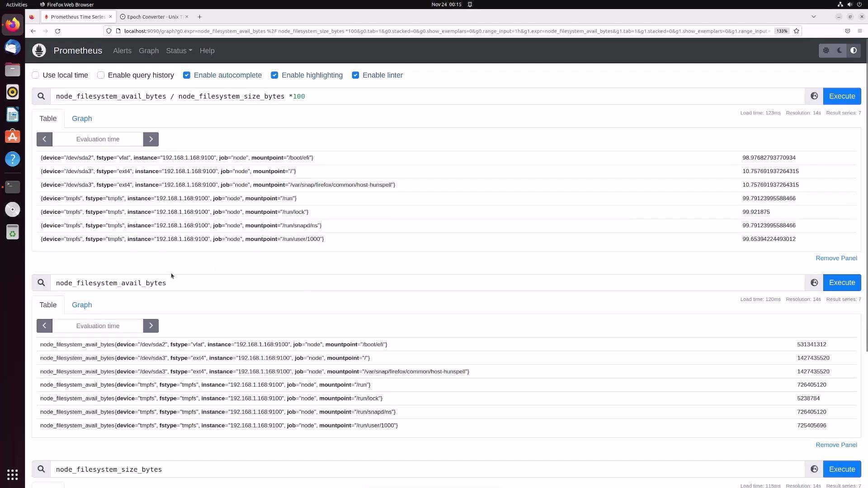This screenshot has width=868, height=488.
Task: Open metrics explorer for first query
Action: [814, 96]
